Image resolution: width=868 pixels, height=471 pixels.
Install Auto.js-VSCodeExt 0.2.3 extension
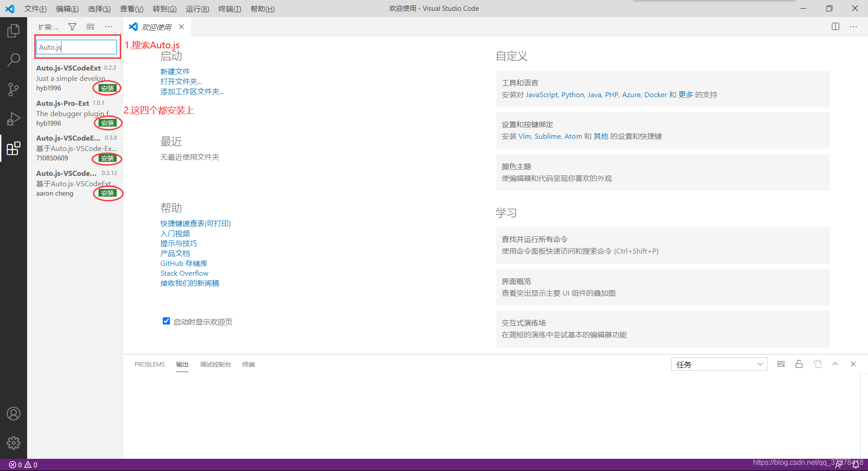tap(108, 88)
